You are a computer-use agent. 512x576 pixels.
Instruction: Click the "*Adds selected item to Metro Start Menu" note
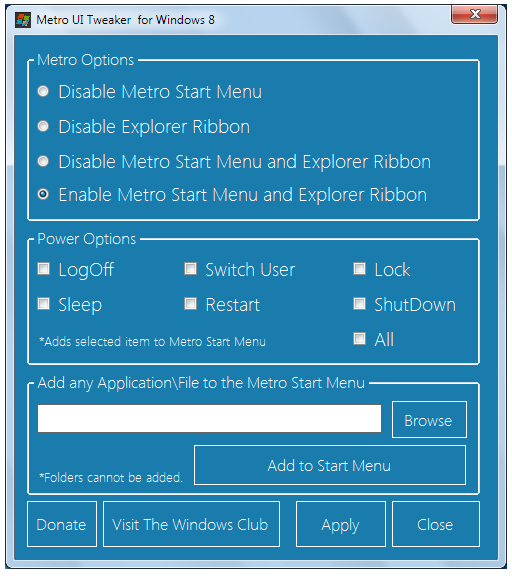(152, 342)
